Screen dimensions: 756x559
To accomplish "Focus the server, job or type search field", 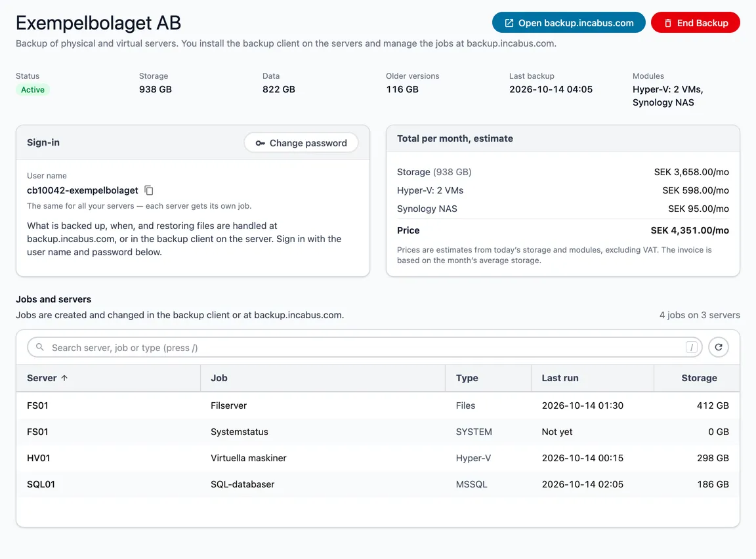I will (364, 347).
